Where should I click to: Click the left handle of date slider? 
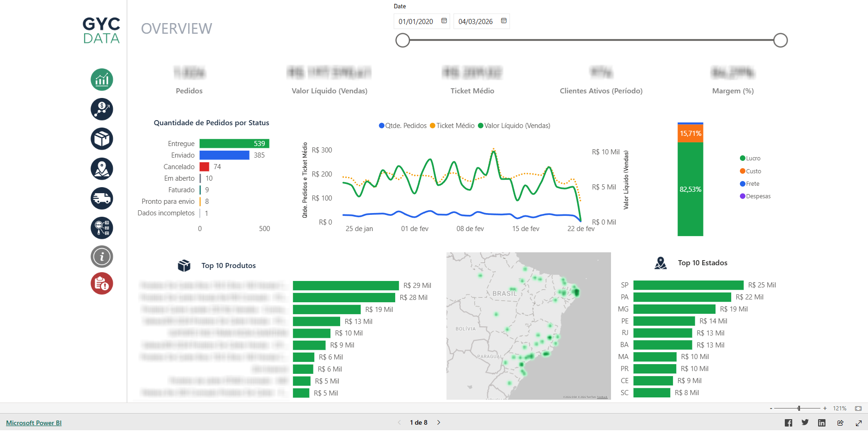tap(403, 41)
